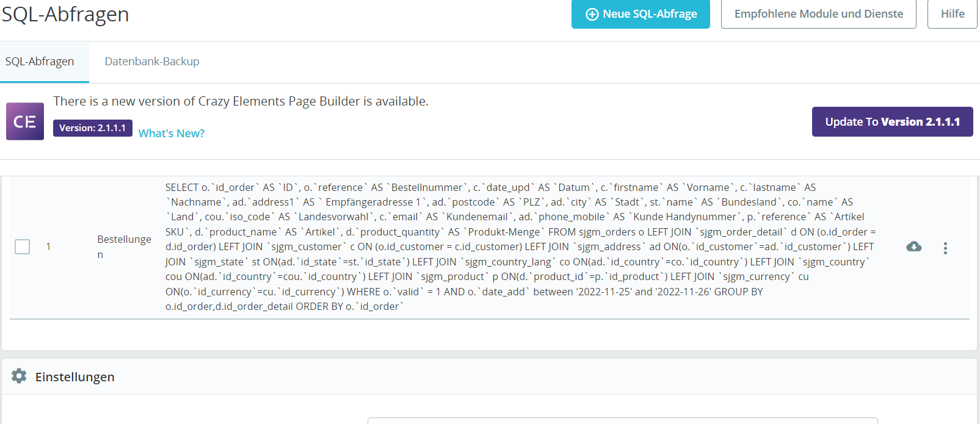Click the ID cell showing 1

click(x=48, y=246)
